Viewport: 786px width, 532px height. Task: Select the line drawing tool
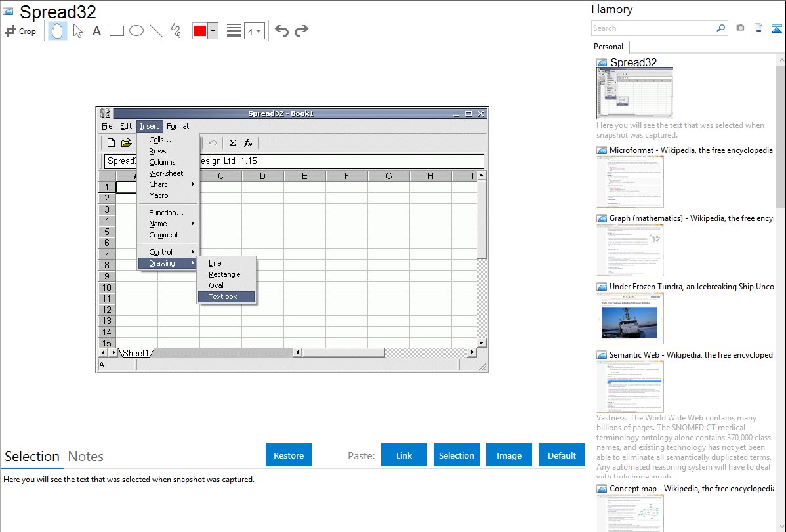coord(156,31)
